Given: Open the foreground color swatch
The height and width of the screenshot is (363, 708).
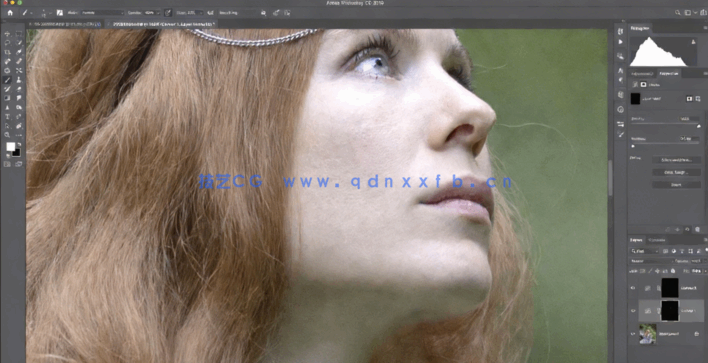Looking at the screenshot, I should click(x=11, y=147).
